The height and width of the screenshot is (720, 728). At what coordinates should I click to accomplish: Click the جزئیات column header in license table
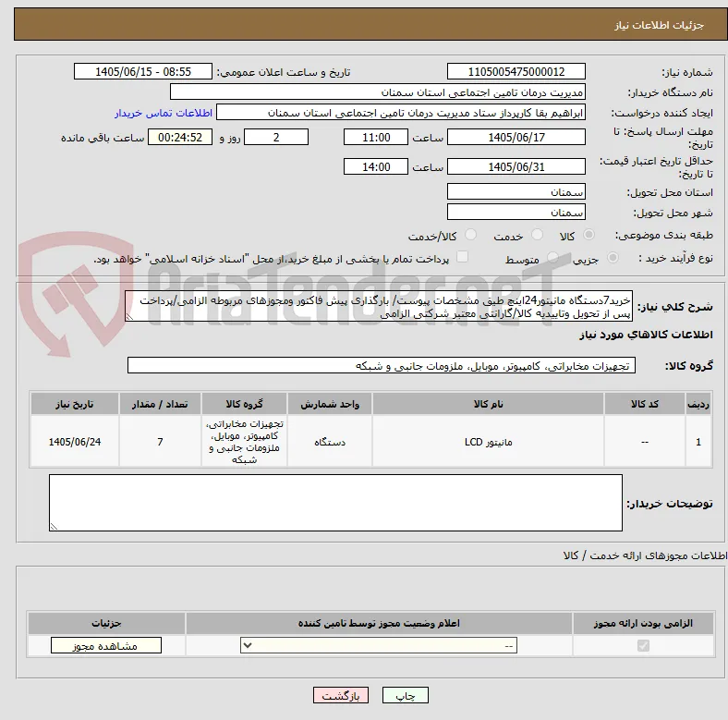[106, 623]
